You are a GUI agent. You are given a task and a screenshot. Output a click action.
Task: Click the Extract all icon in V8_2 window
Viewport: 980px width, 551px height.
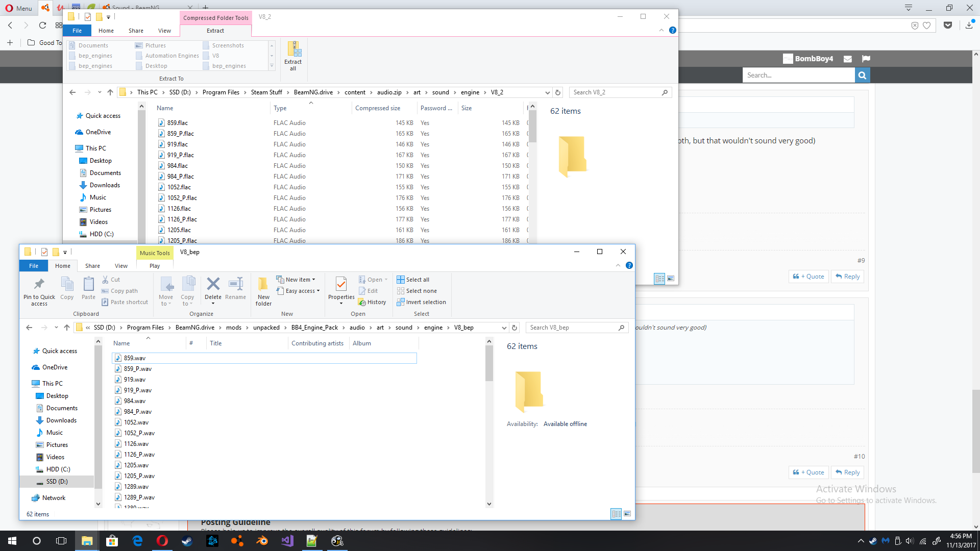pos(293,56)
